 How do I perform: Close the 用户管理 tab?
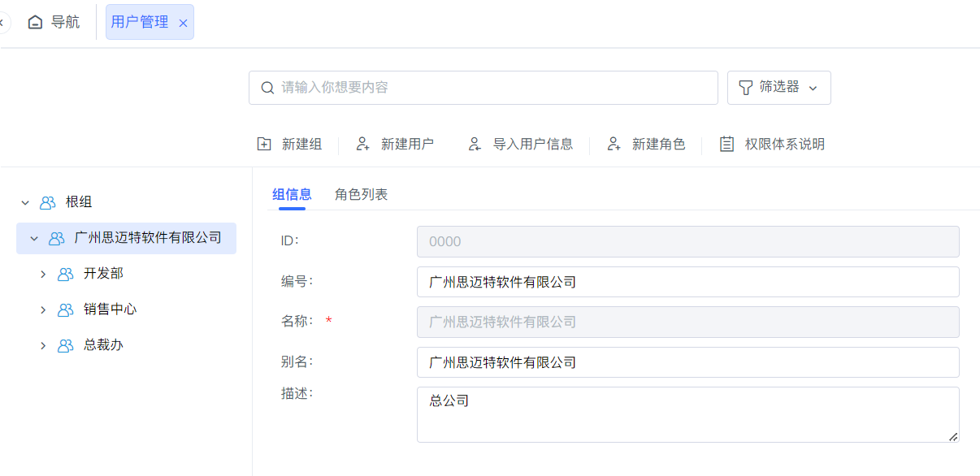[183, 23]
